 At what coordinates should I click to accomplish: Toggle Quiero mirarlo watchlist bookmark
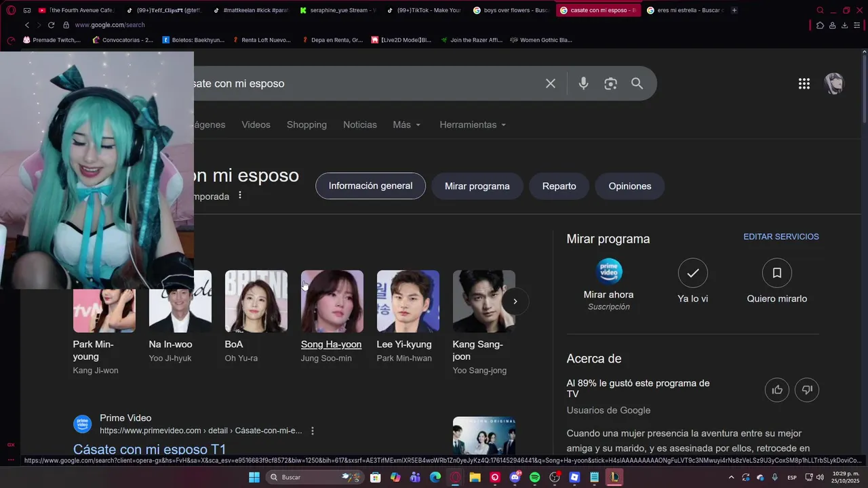pos(777,272)
